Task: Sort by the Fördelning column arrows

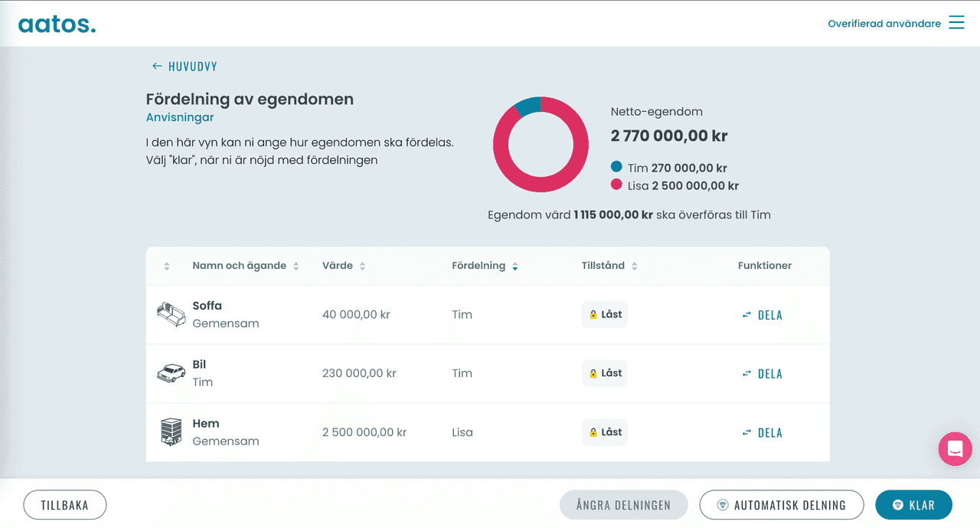Action: click(514, 265)
